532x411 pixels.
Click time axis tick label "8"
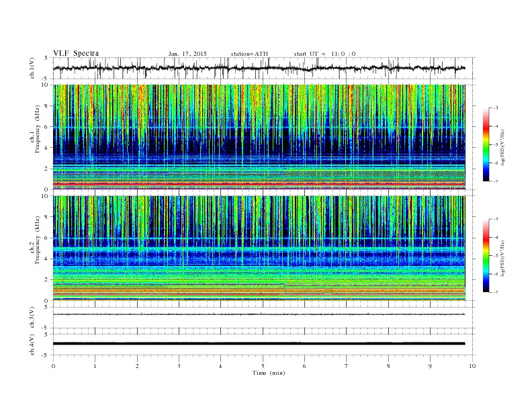pos(388,366)
